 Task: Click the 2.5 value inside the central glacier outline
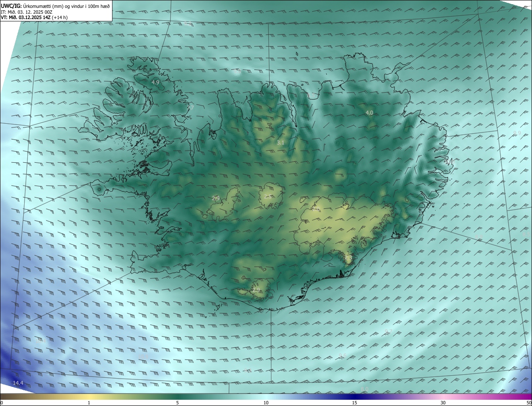coord(268,196)
